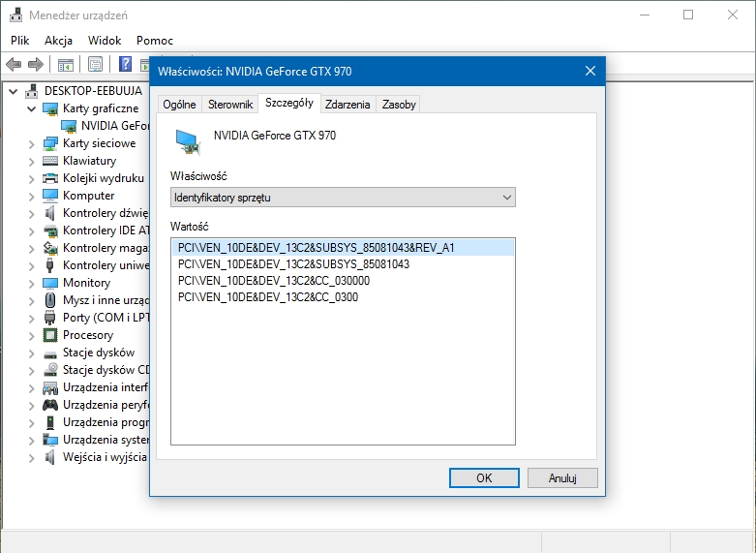Click the Mysz mouse icon
Viewport: 756px width, 553px height.
(x=50, y=300)
